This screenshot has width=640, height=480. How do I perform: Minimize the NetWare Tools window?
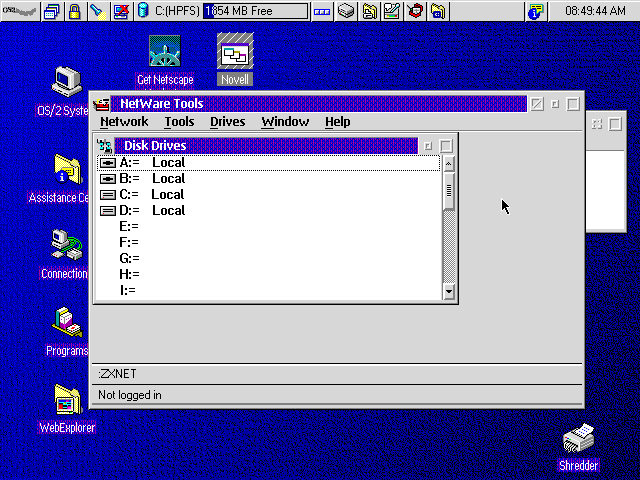click(555, 104)
